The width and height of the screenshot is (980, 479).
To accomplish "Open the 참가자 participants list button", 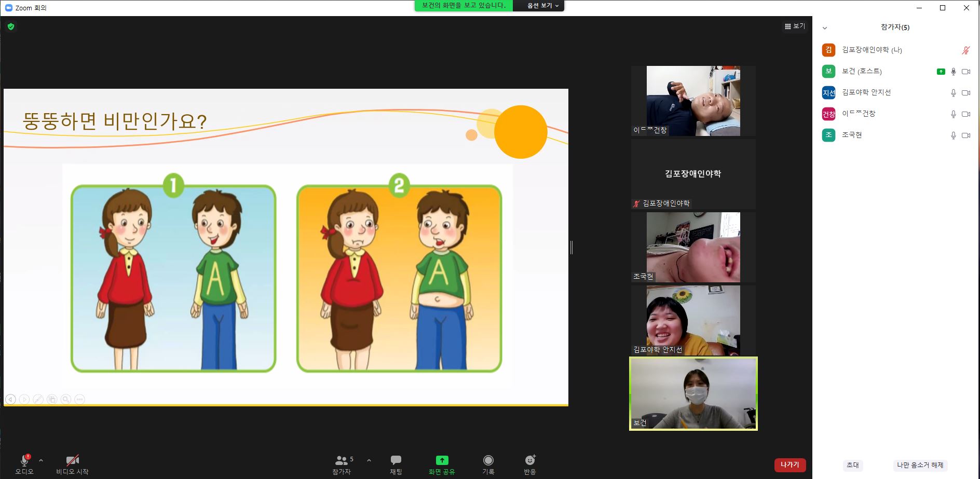I will [x=343, y=464].
